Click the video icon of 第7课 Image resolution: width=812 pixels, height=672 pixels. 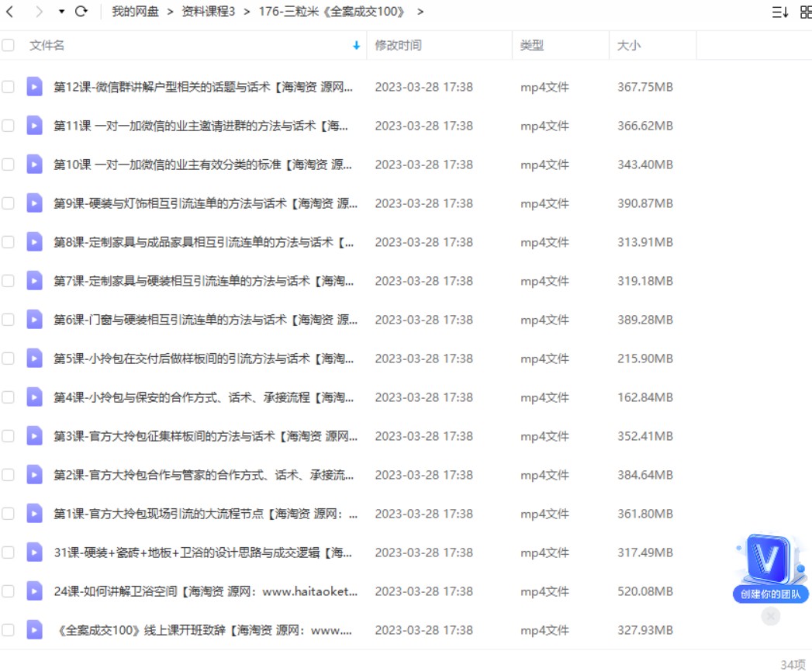pyautogui.click(x=34, y=281)
